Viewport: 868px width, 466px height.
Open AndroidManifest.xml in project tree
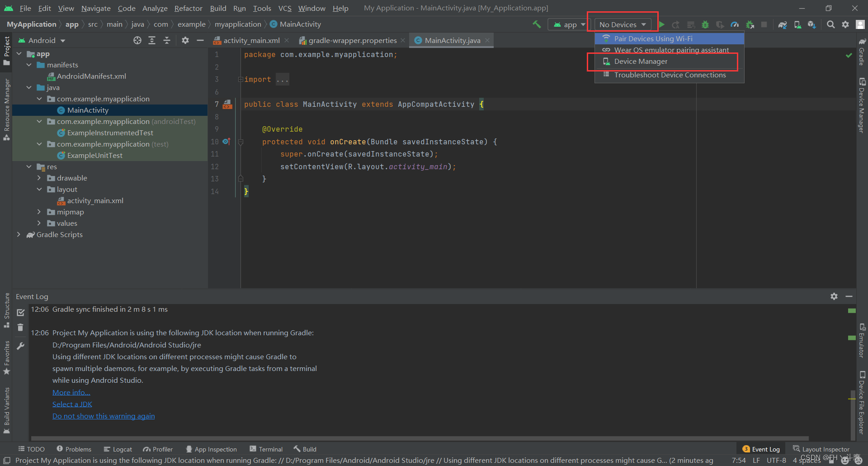coord(91,76)
